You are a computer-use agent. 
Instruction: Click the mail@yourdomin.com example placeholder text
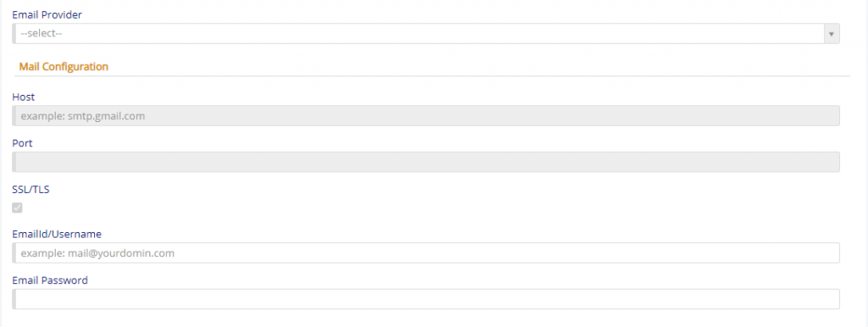pos(97,253)
